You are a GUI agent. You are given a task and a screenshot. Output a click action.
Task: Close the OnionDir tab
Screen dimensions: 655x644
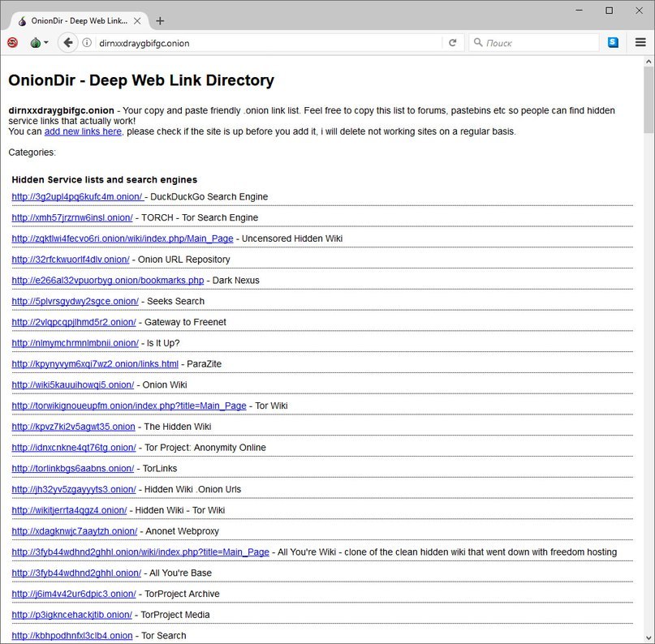pos(138,21)
